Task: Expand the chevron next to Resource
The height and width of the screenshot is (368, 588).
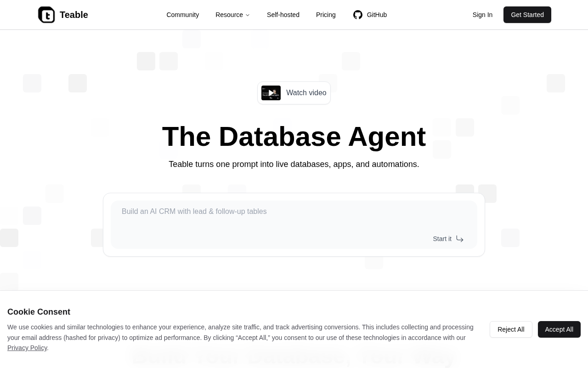Action: click(248, 15)
